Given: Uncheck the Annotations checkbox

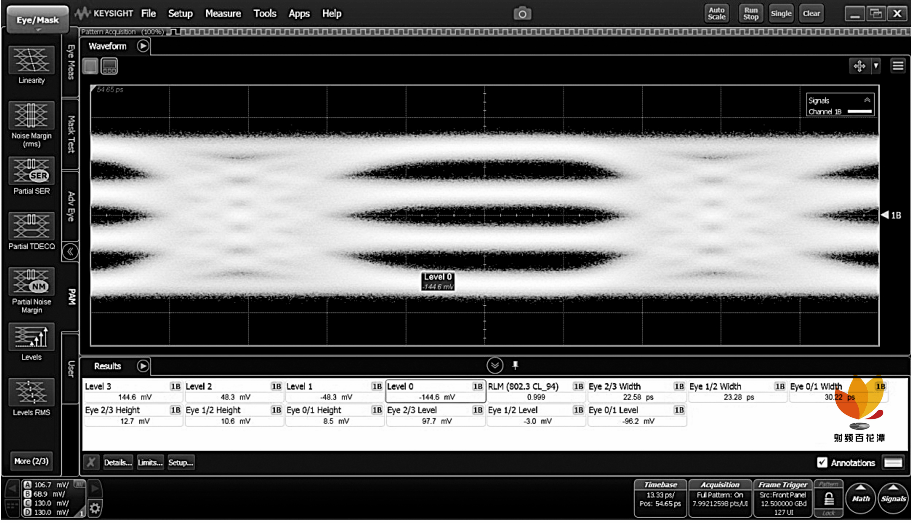Looking at the screenshot, I should [822, 463].
